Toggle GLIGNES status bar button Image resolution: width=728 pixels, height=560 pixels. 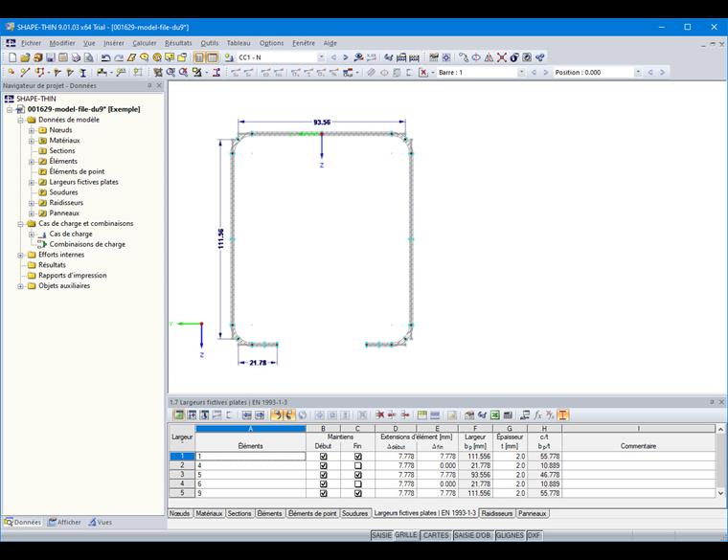pos(510,535)
